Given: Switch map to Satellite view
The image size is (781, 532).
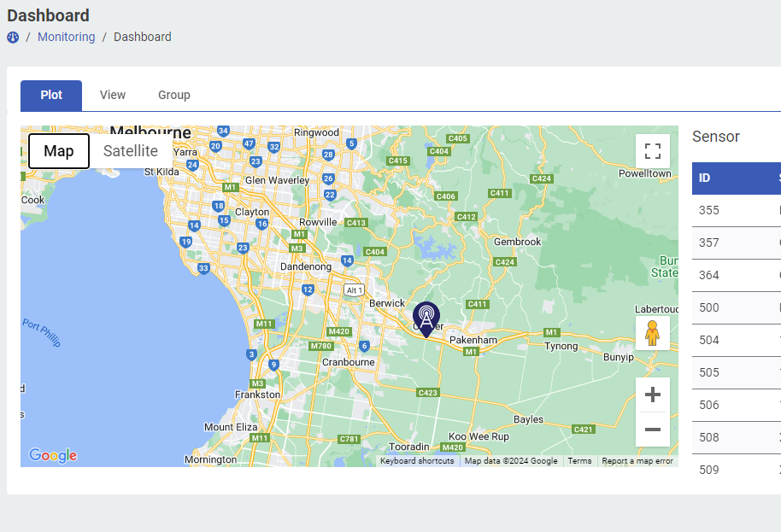Looking at the screenshot, I should coord(130,151).
